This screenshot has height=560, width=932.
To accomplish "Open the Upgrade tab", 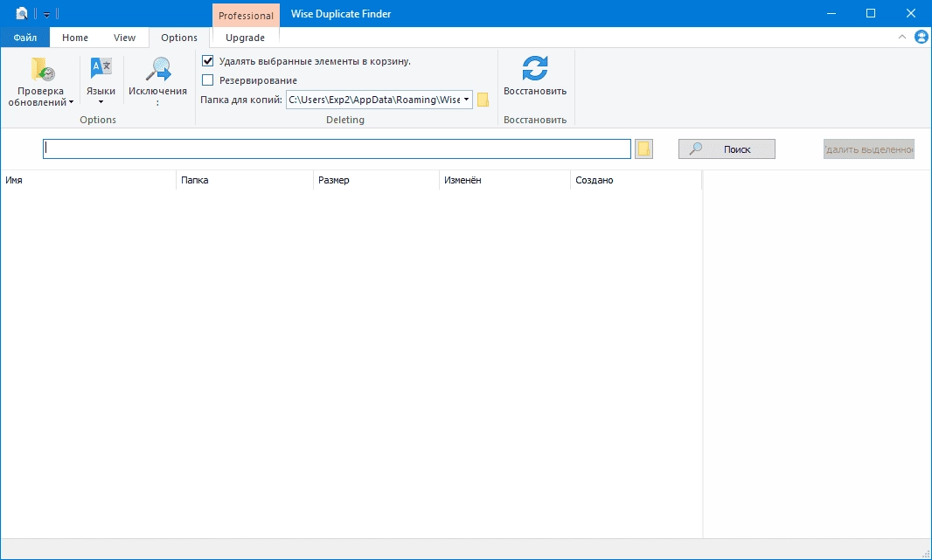I will click(245, 38).
